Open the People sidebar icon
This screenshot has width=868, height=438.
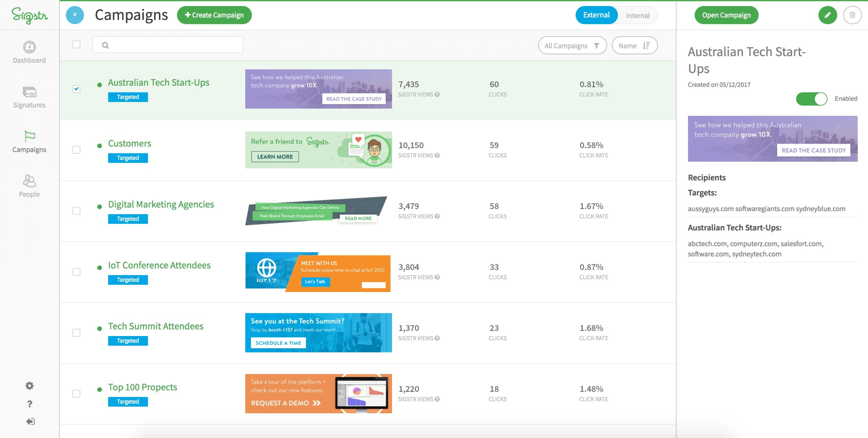pyautogui.click(x=29, y=181)
